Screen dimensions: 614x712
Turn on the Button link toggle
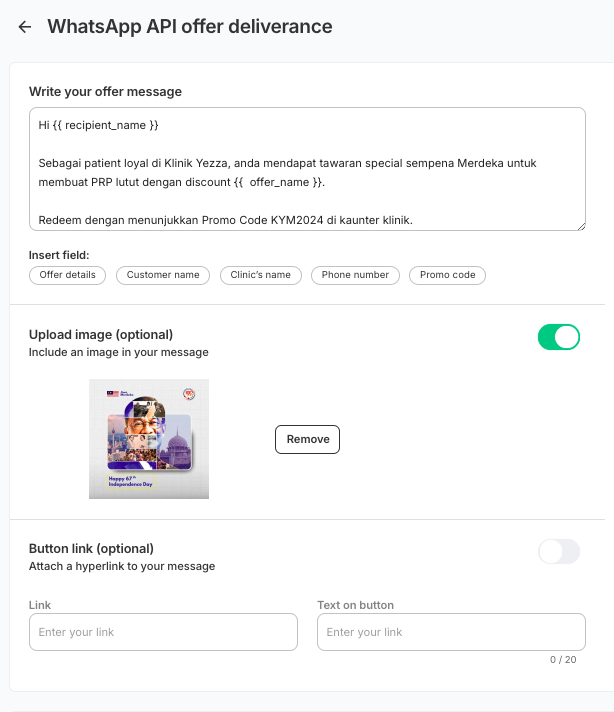point(558,551)
